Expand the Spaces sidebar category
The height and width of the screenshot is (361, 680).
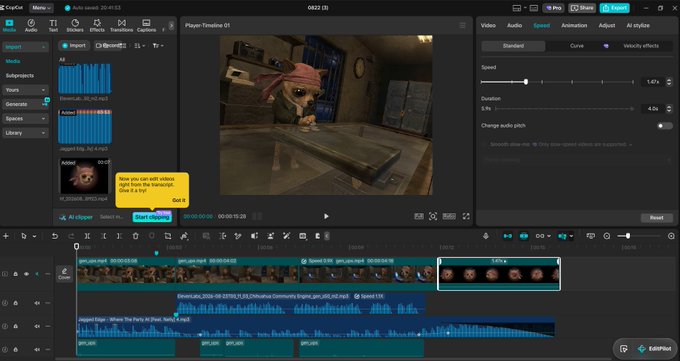pos(25,118)
